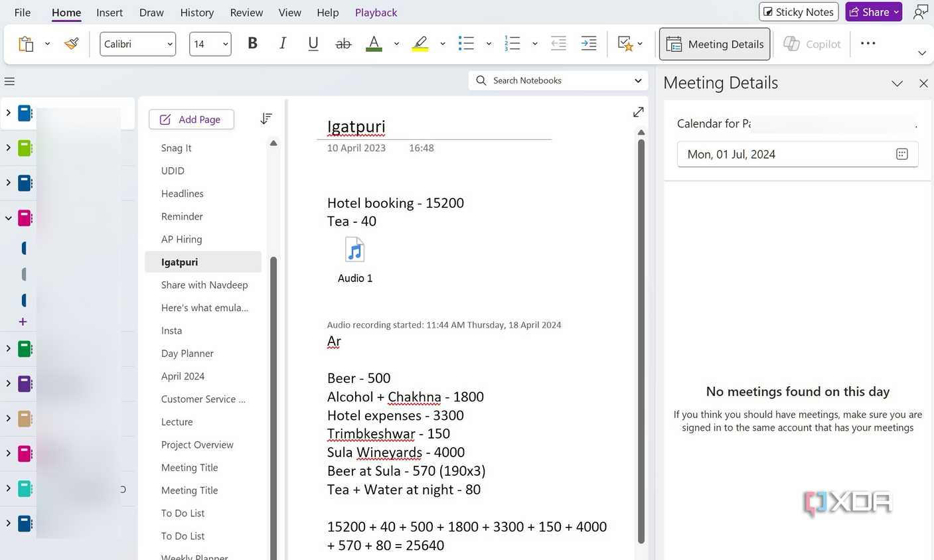
Task: Open font color dropdown arrow
Action: tap(396, 44)
